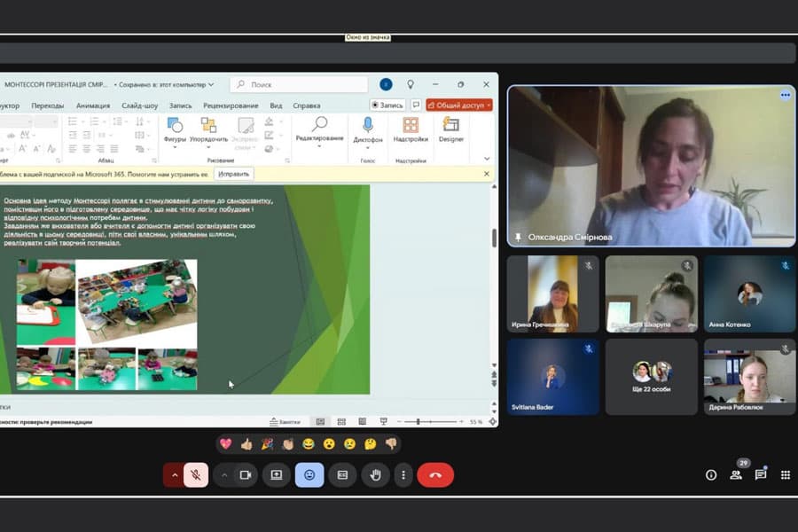The height and width of the screenshot is (532, 798).
Task: Unmute the microphone in call controls
Action: [196, 475]
